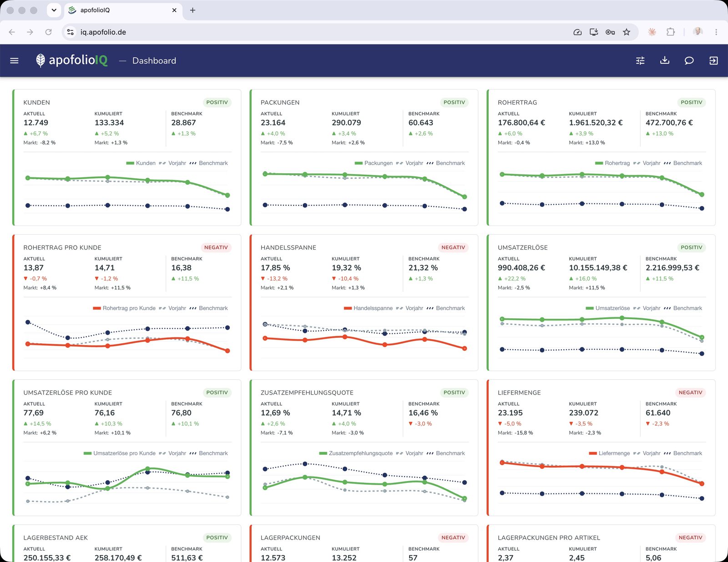
Task: Toggle Handelsspanne legend entry
Action: pos(368,308)
